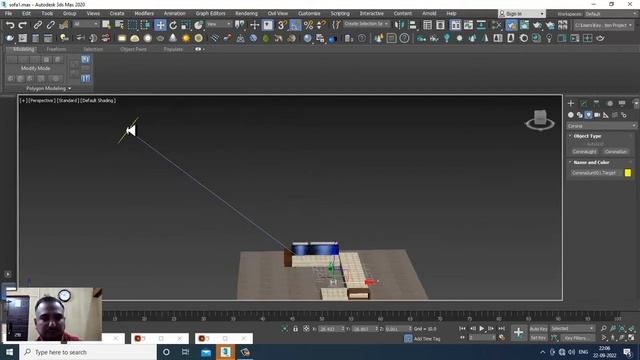Click the CoronaSun001.Target name field

(596, 173)
